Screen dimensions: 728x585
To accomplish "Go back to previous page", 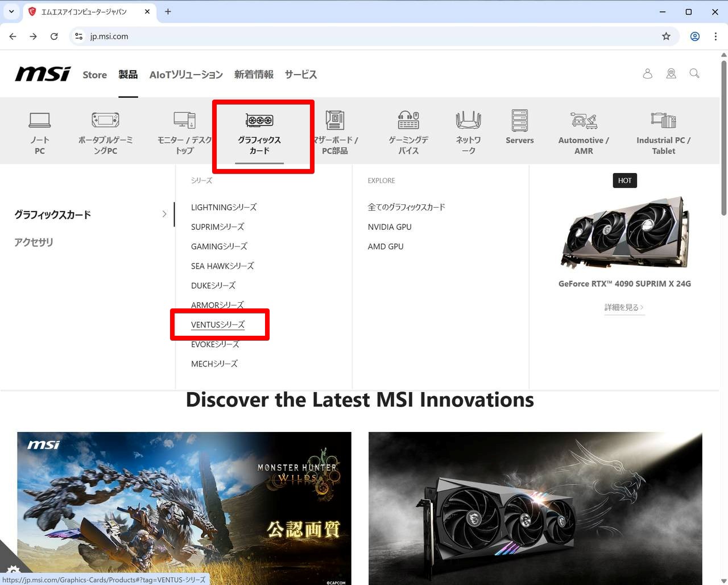I will click(x=13, y=36).
